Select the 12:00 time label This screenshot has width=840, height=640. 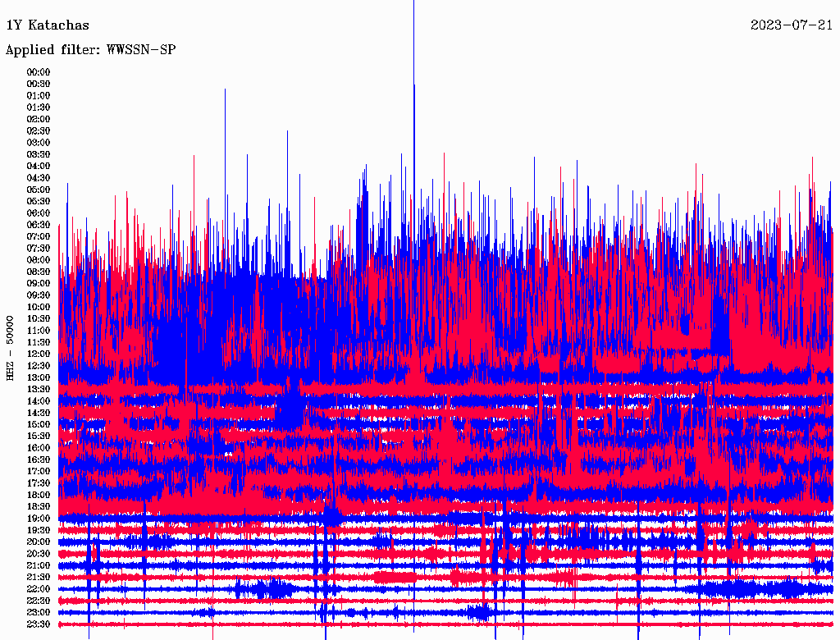point(39,354)
